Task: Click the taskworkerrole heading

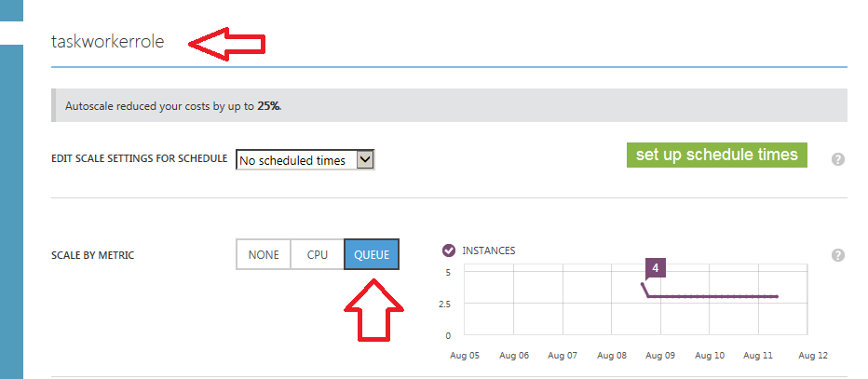Action: (x=108, y=43)
